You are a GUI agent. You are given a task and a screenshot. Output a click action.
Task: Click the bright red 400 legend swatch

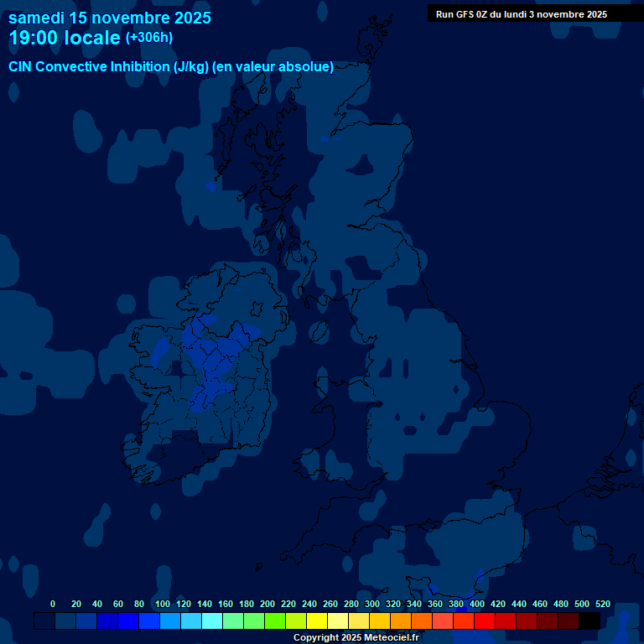[x=485, y=621]
